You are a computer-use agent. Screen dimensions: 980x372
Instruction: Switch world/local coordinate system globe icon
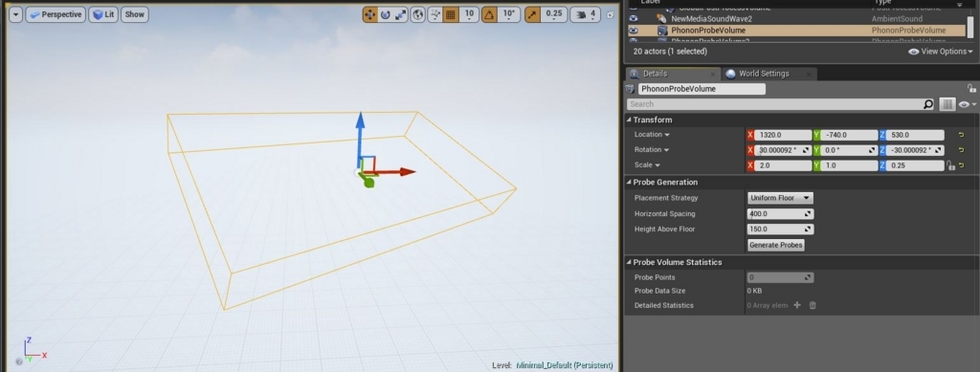[x=418, y=14]
